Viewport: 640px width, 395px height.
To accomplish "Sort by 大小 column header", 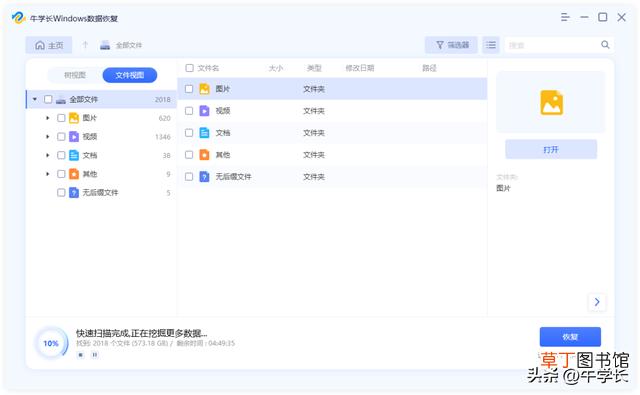I will tap(276, 68).
